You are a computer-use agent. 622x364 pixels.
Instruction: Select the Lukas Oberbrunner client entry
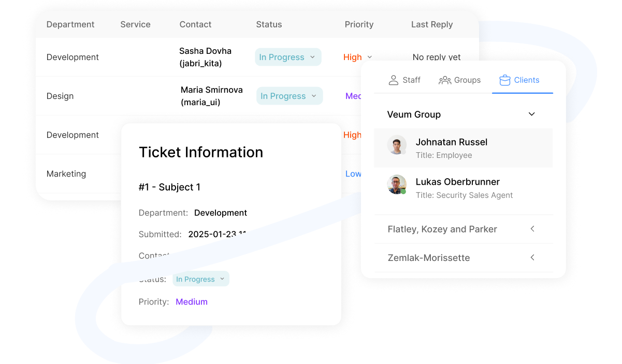pyautogui.click(x=463, y=188)
